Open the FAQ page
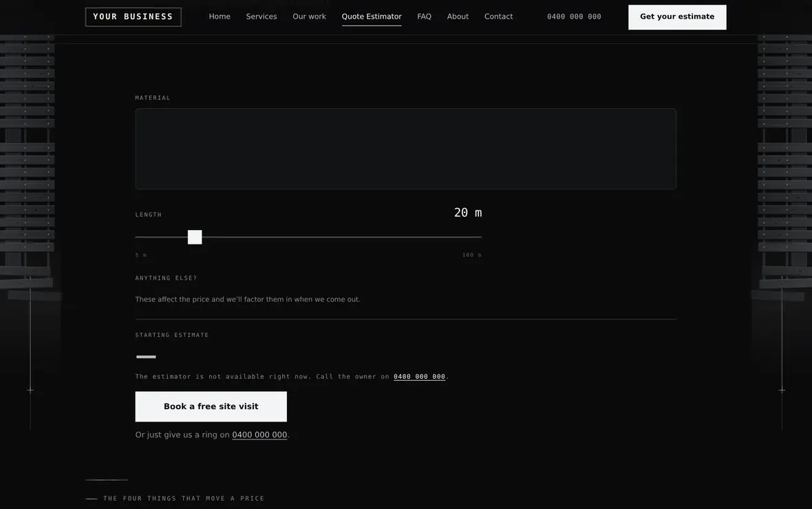Image resolution: width=812 pixels, height=509 pixels. 424,17
